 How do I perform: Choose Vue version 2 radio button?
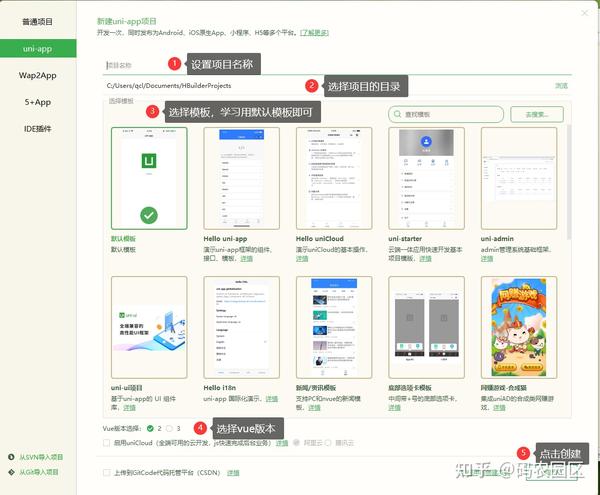coord(150,428)
